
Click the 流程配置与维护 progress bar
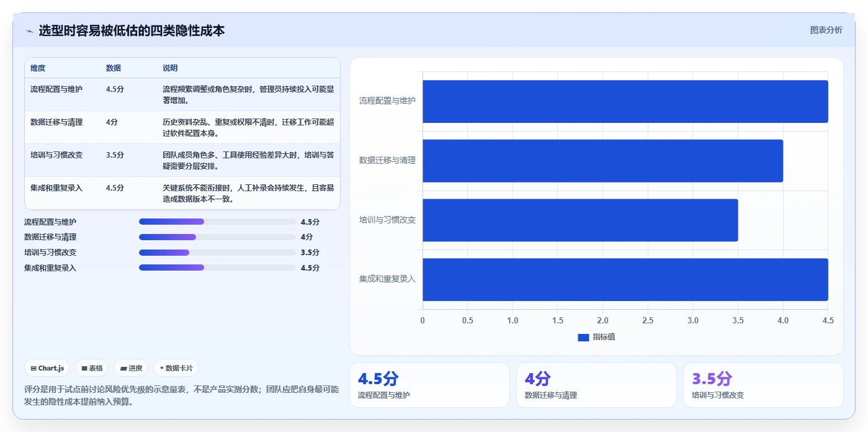tap(217, 222)
